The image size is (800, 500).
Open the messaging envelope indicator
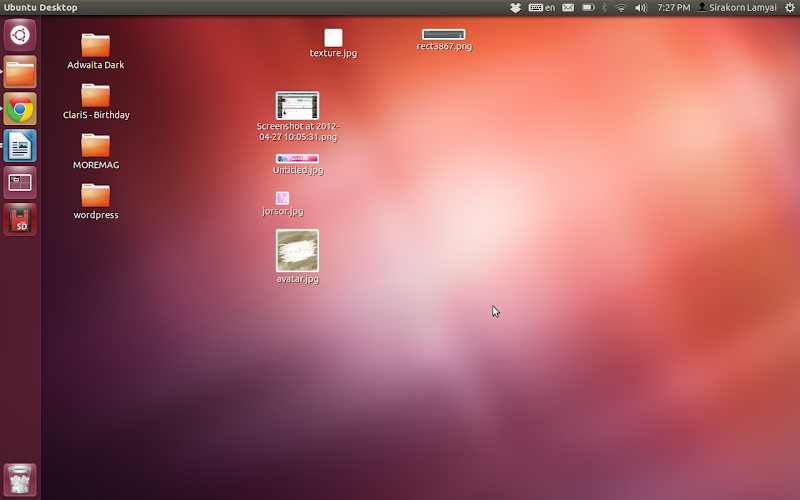[x=568, y=8]
